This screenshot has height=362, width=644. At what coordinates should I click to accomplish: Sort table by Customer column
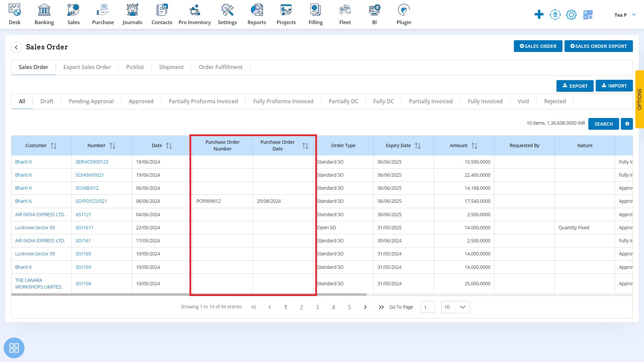coord(54,146)
